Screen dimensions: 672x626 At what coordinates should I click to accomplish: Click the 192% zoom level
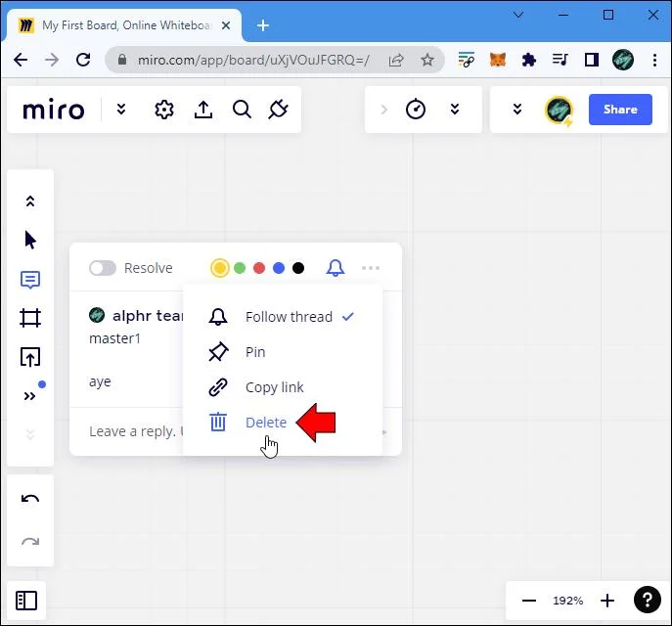568,601
